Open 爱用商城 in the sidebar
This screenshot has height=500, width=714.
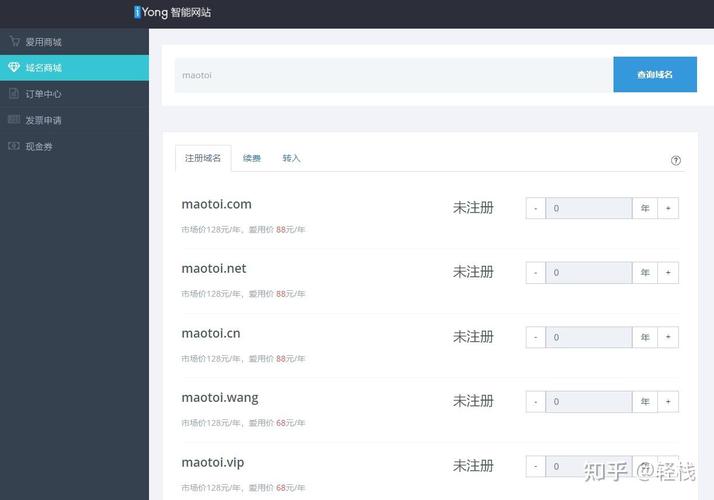(x=74, y=42)
